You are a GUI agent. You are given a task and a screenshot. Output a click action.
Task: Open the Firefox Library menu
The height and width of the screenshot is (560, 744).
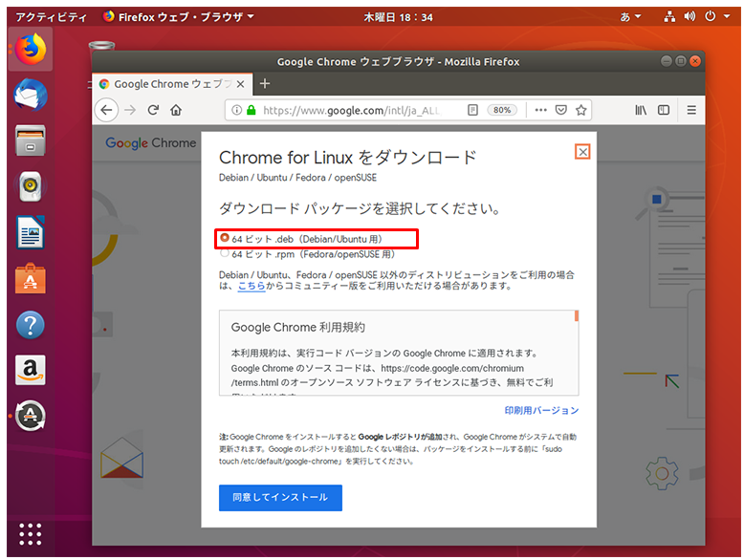[x=641, y=110]
